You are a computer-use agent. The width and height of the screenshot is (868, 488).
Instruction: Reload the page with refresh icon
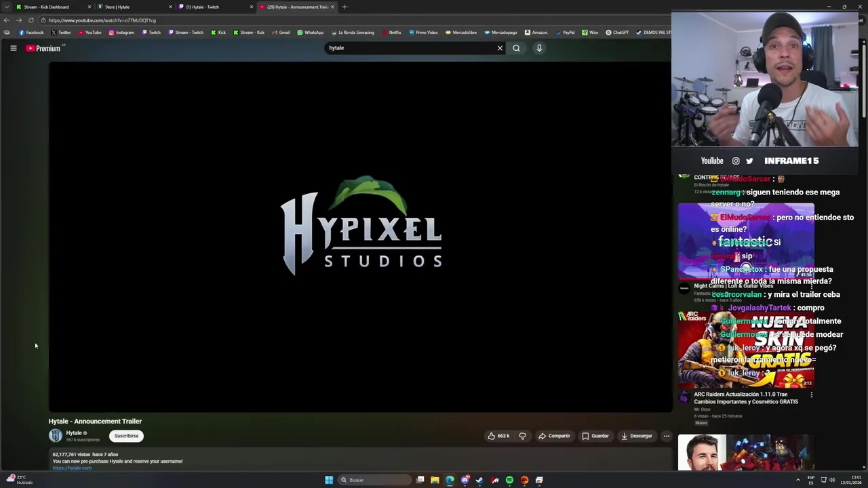[31, 20]
